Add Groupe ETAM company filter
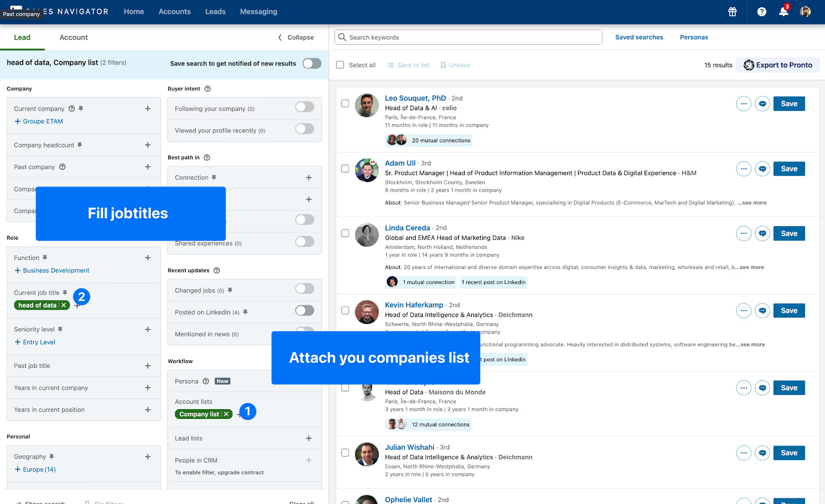Image resolution: width=825 pixels, height=504 pixels. coord(39,122)
